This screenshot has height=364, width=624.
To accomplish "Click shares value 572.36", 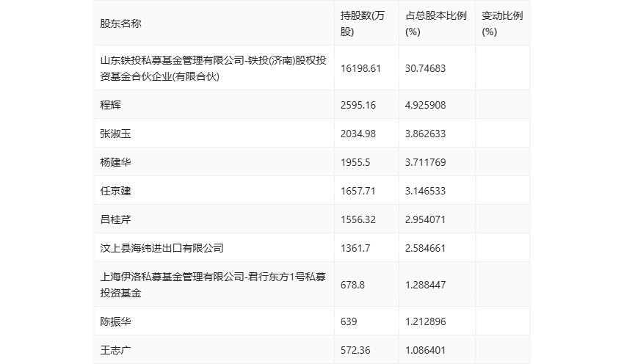I will pyautogui.click(x=355, y=350).
